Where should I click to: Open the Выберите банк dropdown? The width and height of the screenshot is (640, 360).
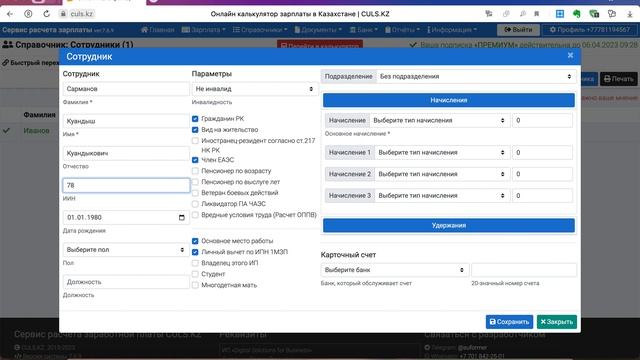(x=394, y=270)
